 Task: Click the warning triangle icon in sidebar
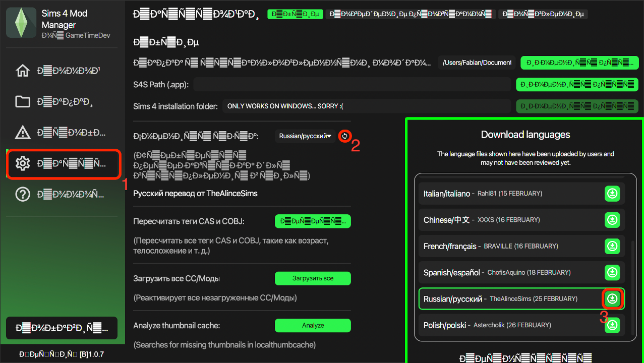[22, 133]
